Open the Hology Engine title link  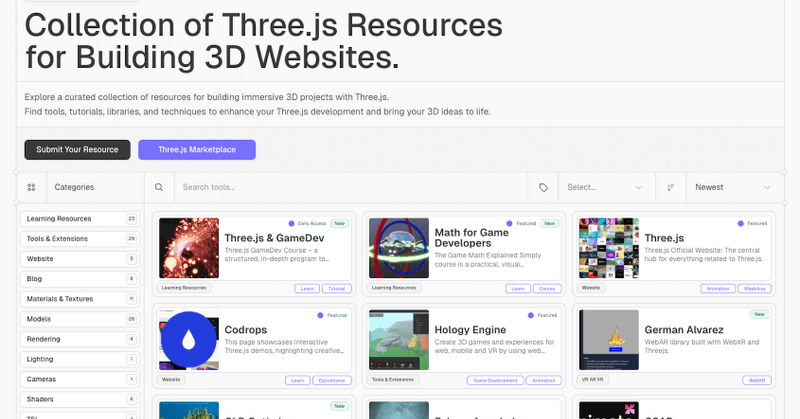(x=470, y=330)
